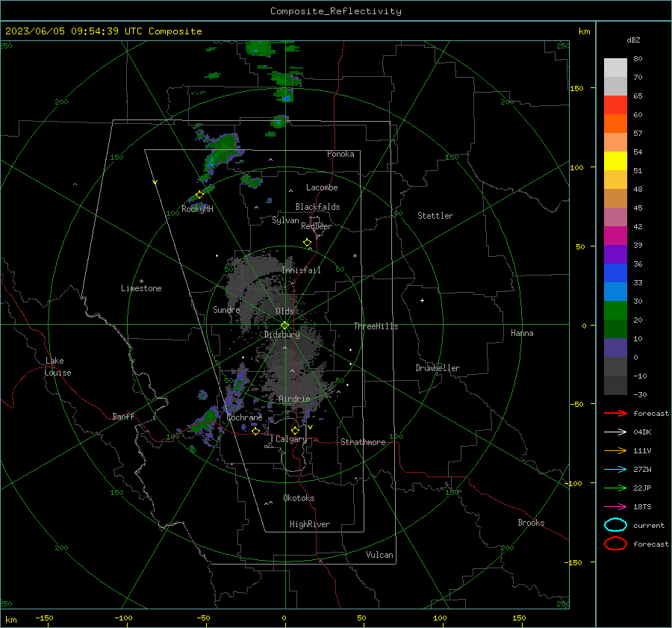
Task: Click the yellow diamond marker near RockyMH
Action: click(199, 195)
